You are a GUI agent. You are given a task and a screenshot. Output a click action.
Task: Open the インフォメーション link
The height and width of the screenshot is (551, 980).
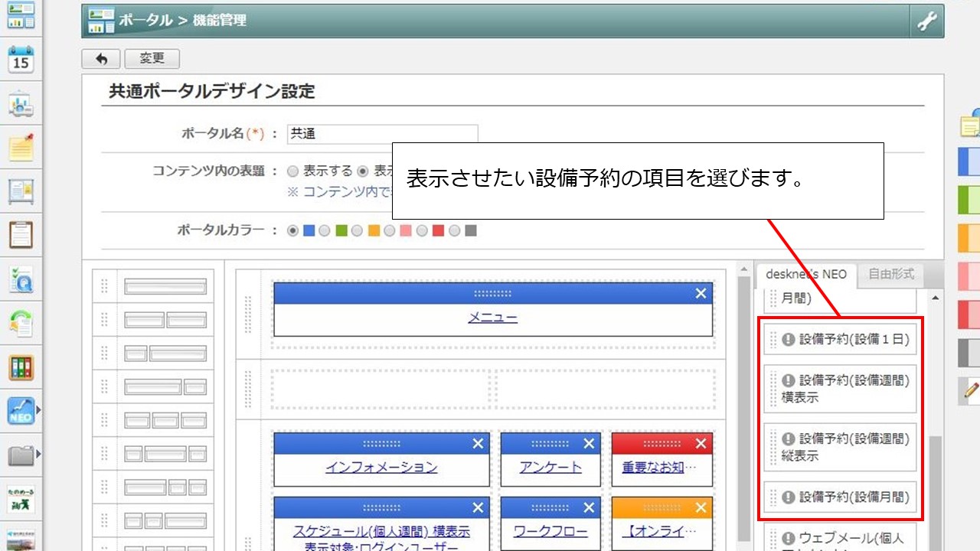coord(381,467)
